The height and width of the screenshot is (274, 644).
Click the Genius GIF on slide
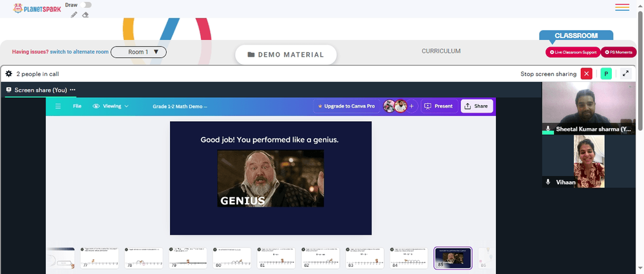tap(270, 178)
